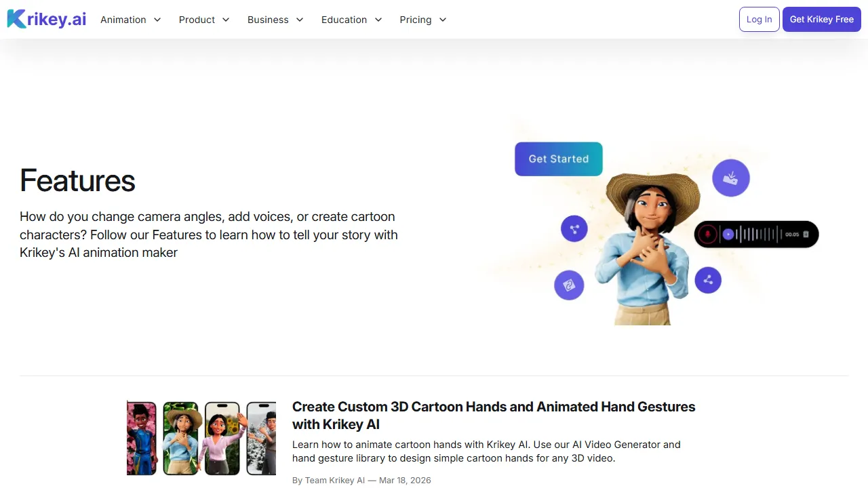The width and height of the screenshot is (868, 488).
Task: Open the cartoon hands article thumbnail
Action: tap(201, 437)
